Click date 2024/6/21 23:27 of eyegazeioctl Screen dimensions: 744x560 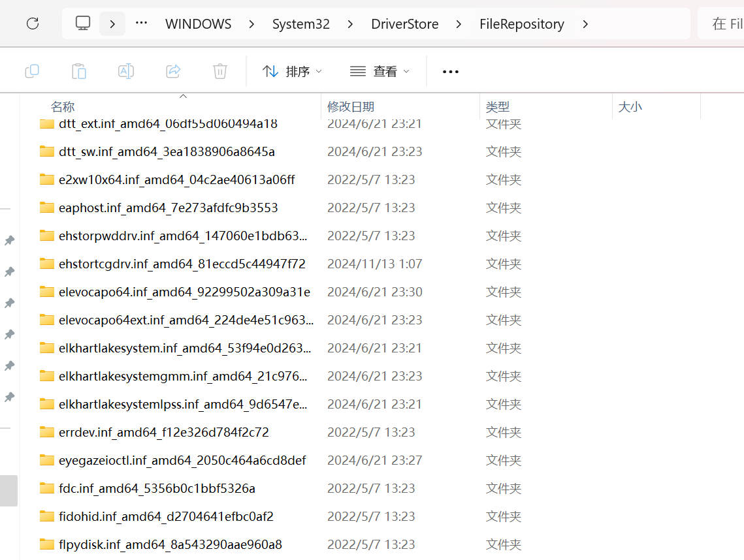point(374,460)
